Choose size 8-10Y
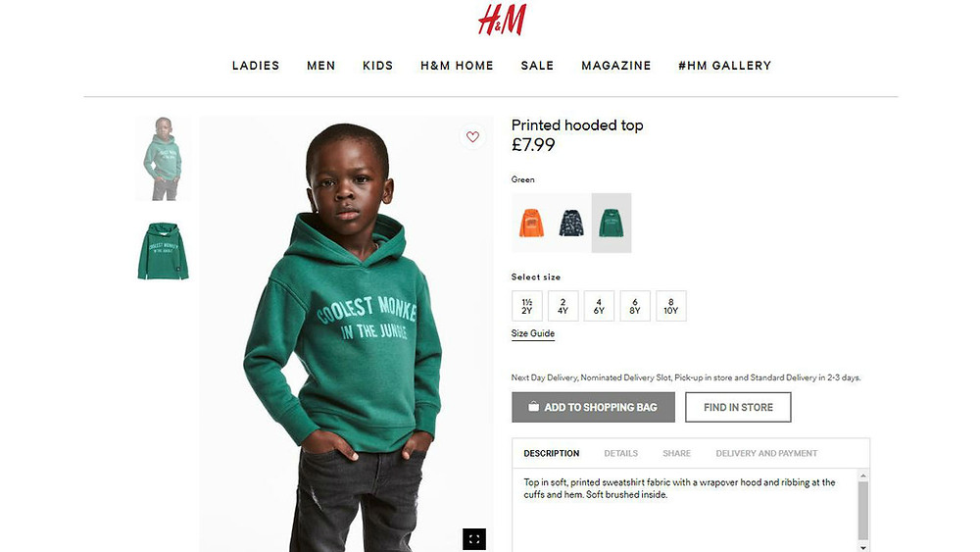The height and width of the screenshot is (552, 980). pos(670,306)
